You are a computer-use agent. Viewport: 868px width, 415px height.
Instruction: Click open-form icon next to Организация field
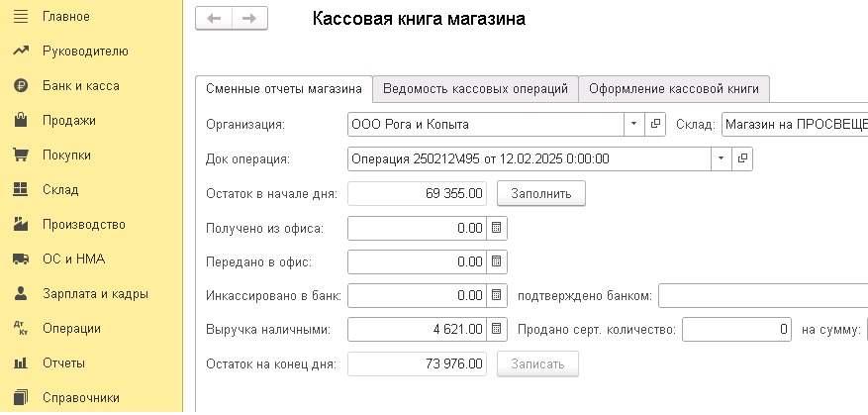click(x=655, y=125)
